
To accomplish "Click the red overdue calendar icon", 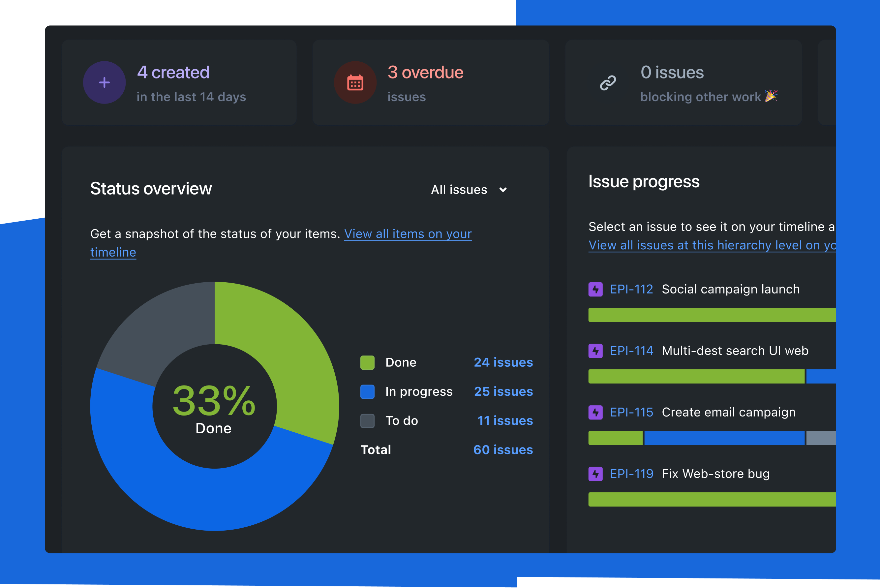I will pyautogui.click(x=355, y=81).
